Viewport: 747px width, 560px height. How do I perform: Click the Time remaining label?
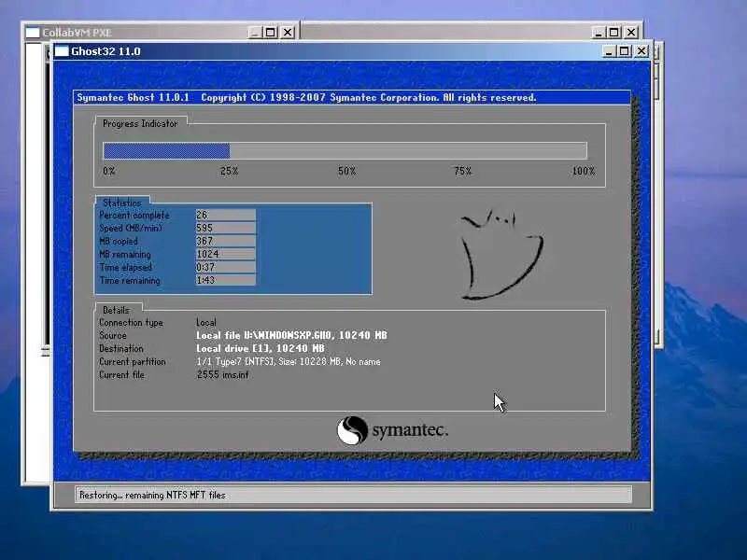point(130,281)
